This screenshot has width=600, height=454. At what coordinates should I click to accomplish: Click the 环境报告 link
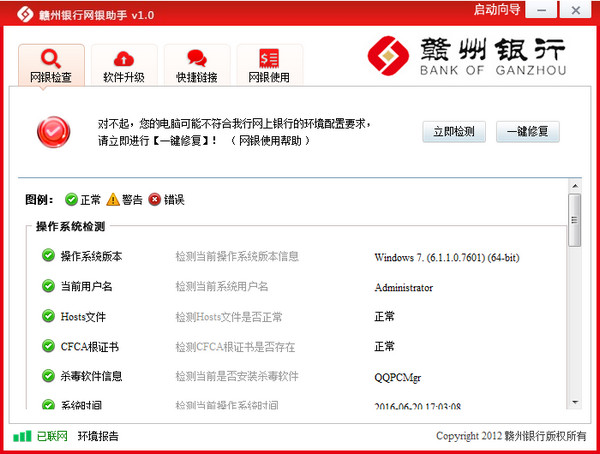pyautogui.click(x=98, y=436)
